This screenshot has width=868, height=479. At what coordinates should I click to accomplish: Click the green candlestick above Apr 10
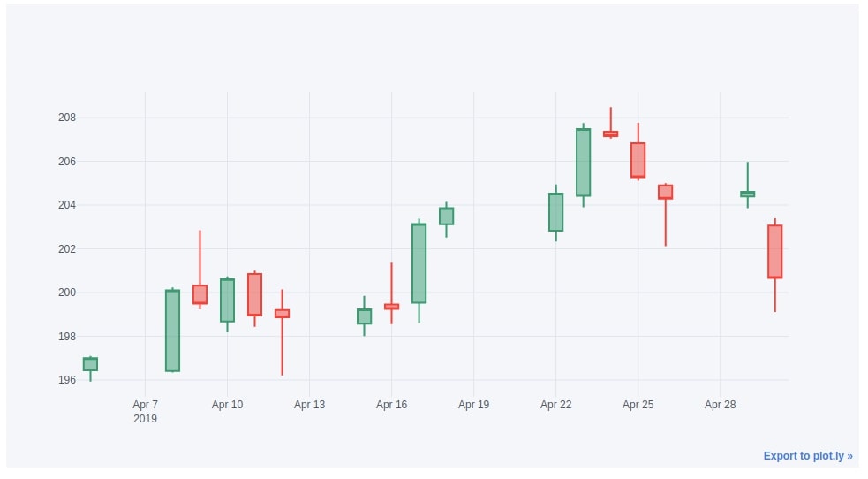click(x=227, y=300)
